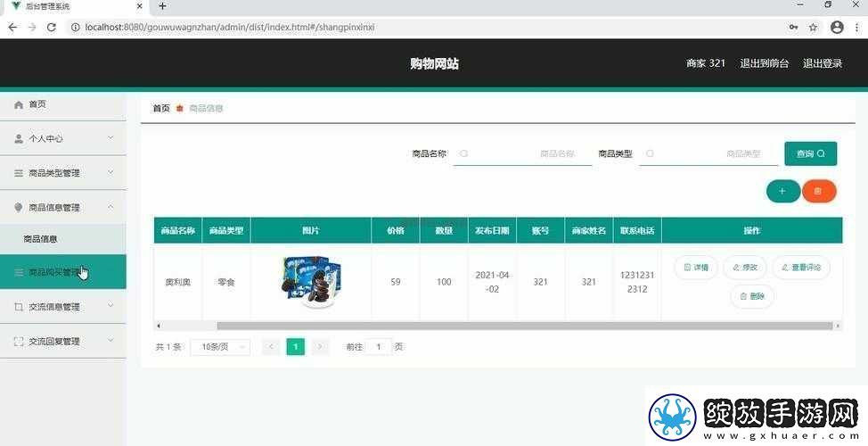Reload the page with the refresh icon
The image size is (868, 446).
51,27
